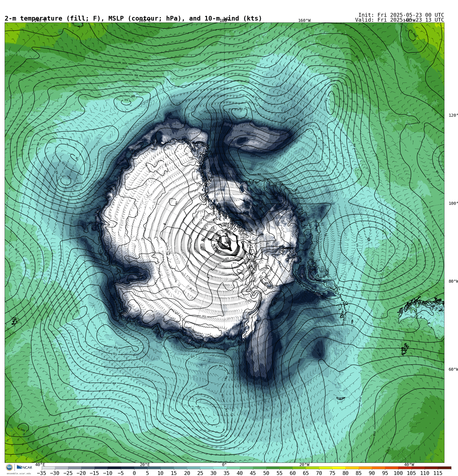458x476 pixels.
Task: Click the '20°W' longitude label at bottom
Action: click(304, 465)
